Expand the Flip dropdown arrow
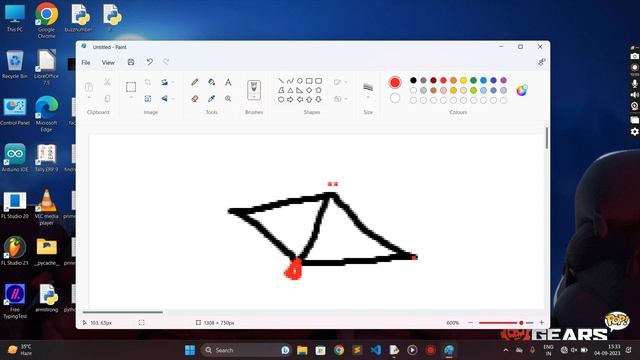 point(173,98)
